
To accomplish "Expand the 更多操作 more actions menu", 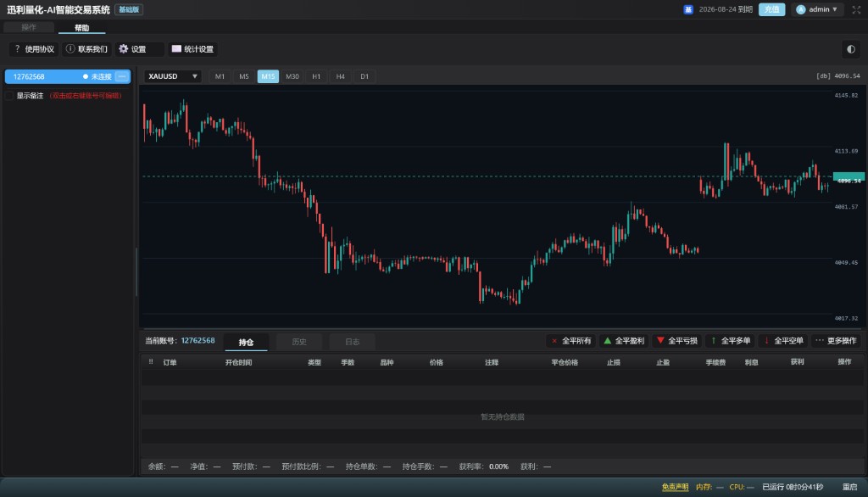I will click(836, 341).
